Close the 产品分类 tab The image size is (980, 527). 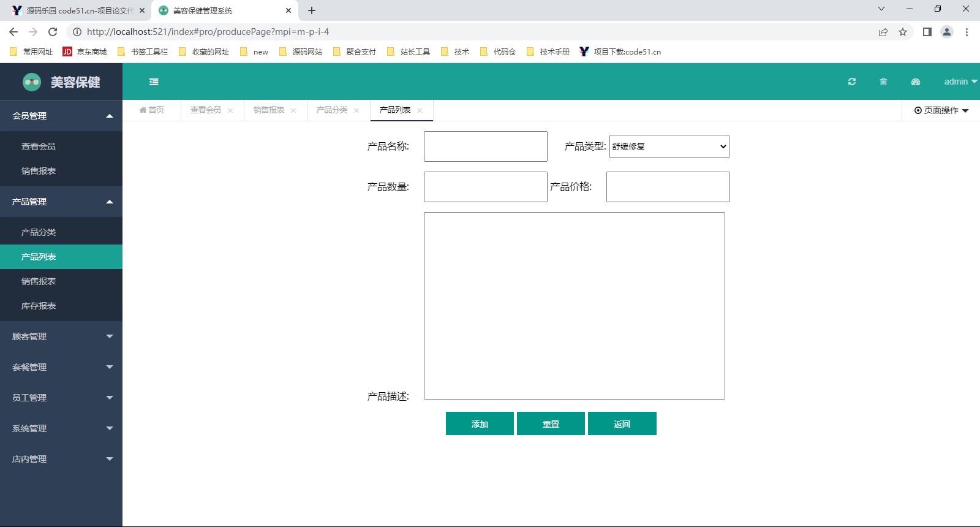tap(356, 110)
